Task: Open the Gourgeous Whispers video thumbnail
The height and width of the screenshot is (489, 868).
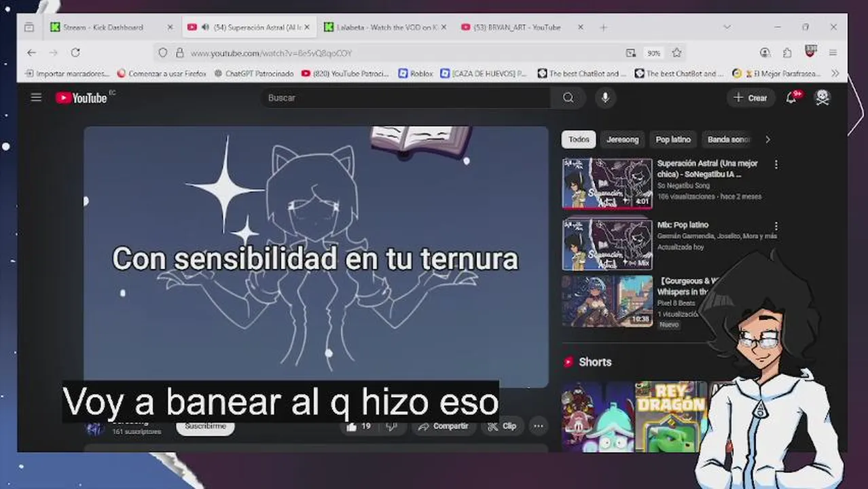Action: click(607, 300)
